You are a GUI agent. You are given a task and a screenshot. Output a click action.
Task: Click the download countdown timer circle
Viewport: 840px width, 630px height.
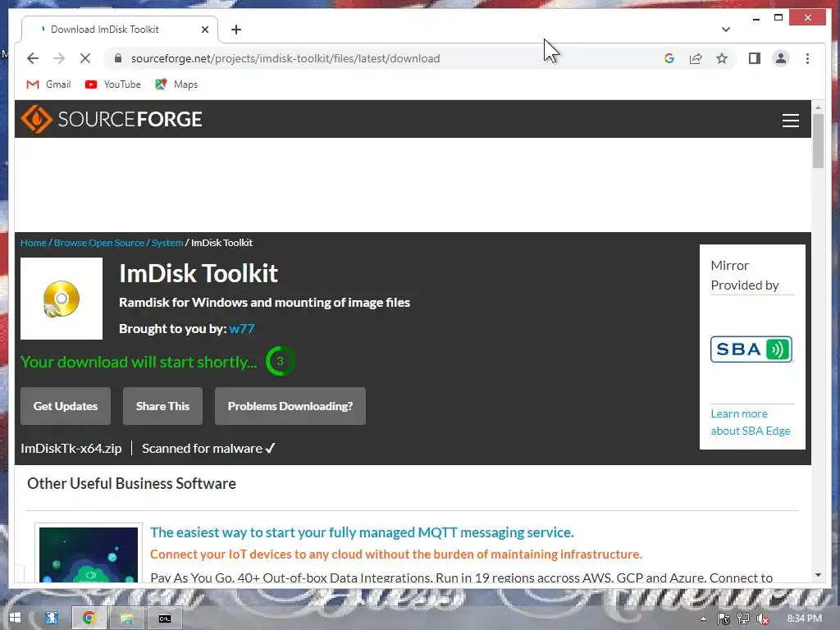click(x=280, y=361)
